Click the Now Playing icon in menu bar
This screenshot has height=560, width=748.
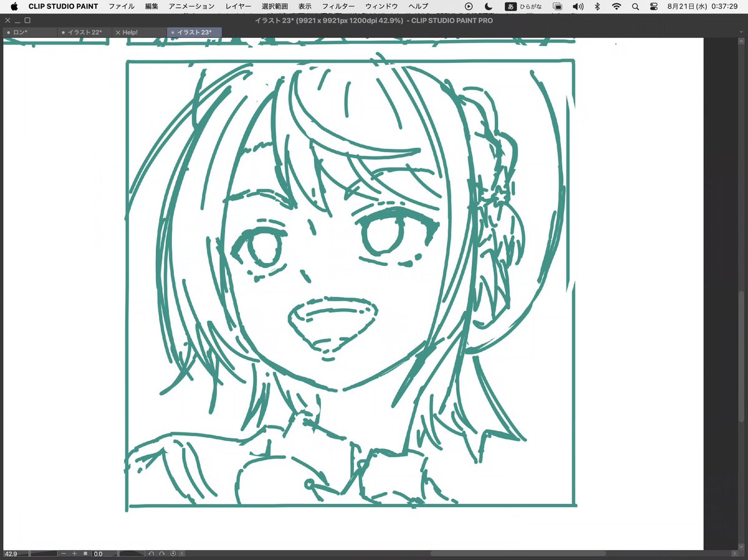[469, 6]
